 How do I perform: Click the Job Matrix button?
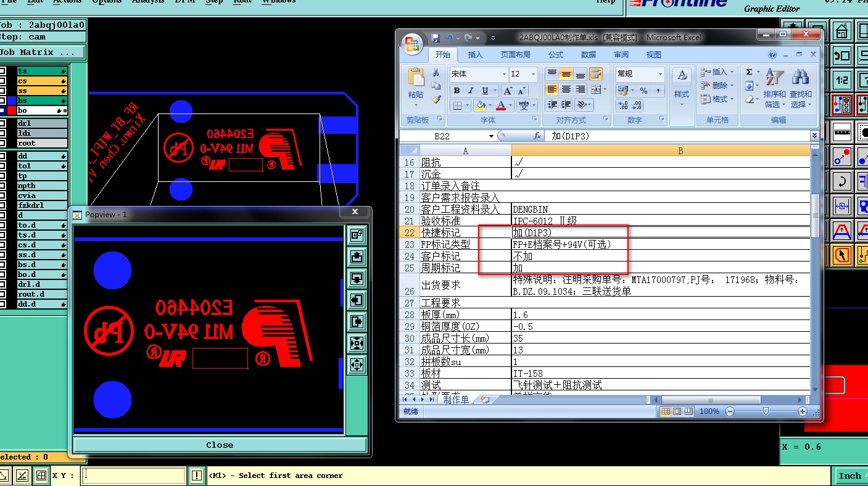(42, 52)
